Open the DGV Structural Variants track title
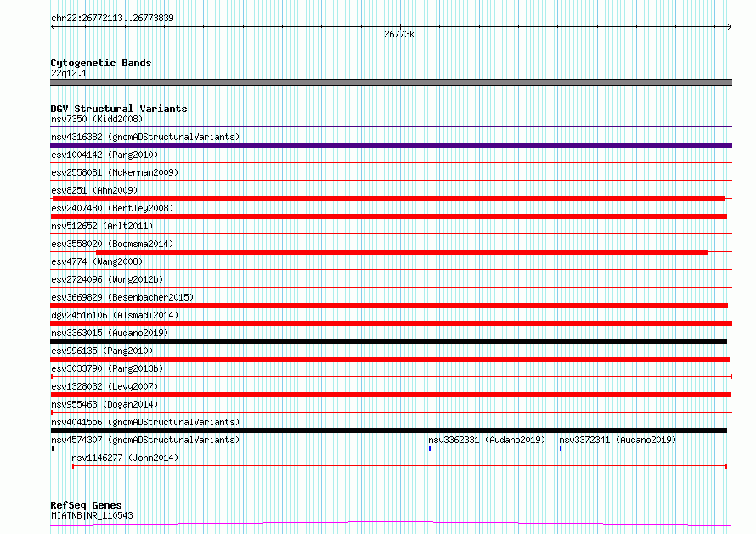This screenshot has width=756, height=534. coord(119,109)
